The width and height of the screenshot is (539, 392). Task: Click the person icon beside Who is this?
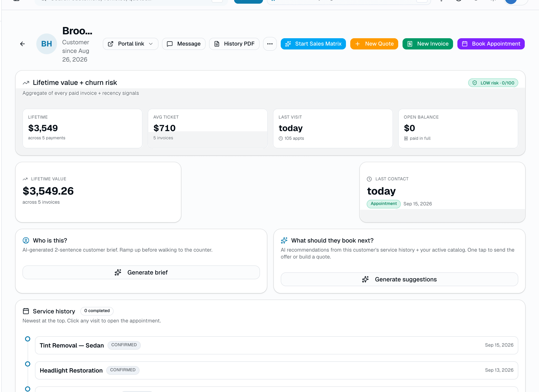click(x=26, y=240)
